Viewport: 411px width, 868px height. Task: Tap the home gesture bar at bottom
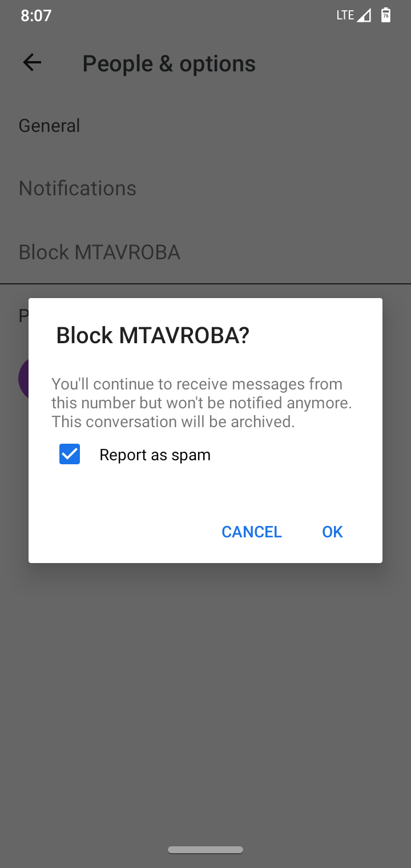(x=205, y=850)
